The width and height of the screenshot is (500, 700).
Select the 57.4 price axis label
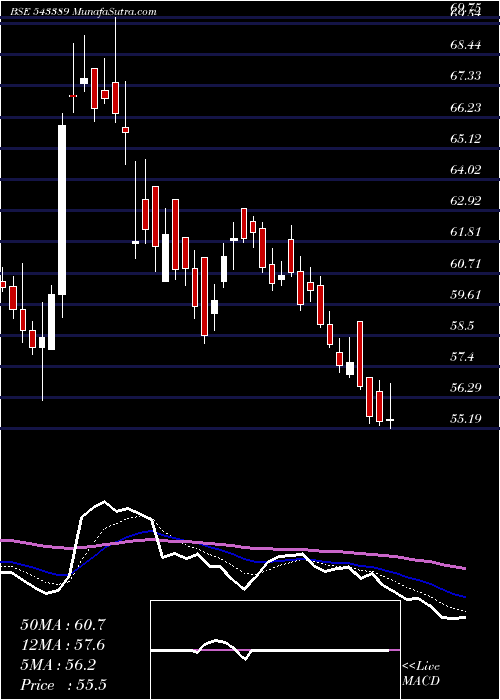tap(462, 357)
